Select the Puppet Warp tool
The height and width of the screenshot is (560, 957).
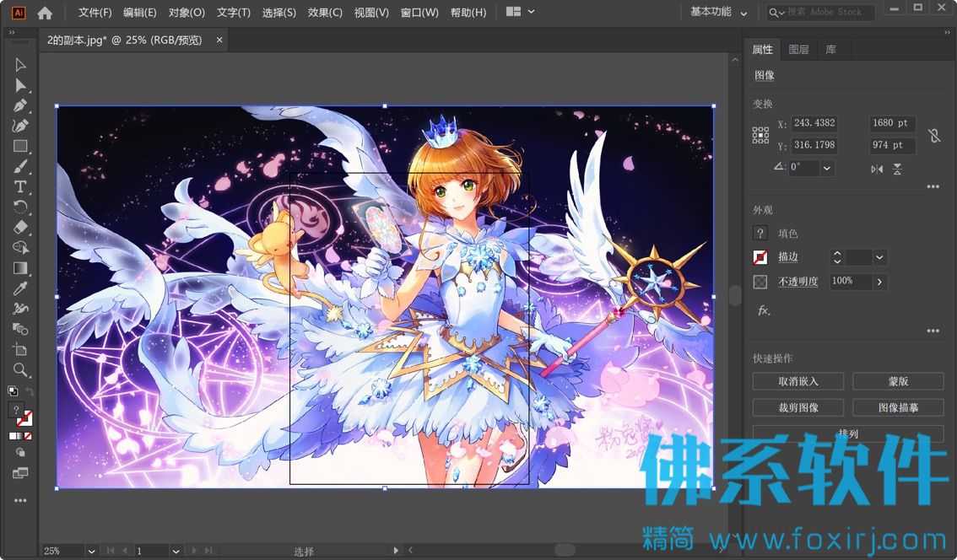[20, 309]
